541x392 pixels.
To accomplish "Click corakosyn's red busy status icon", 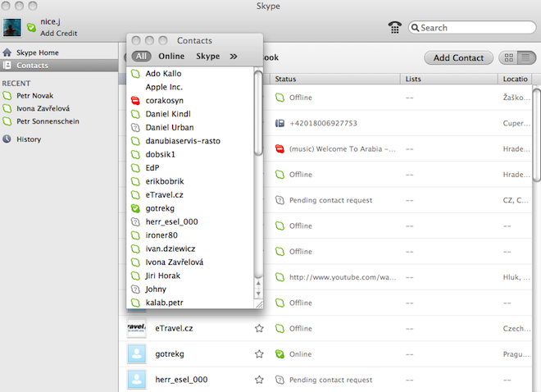I will click(137, 100).
